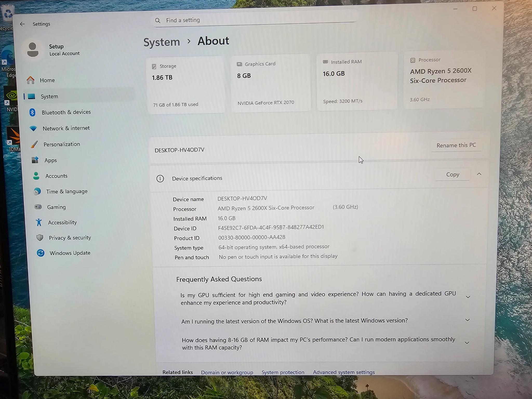The image size is (532, 399).
Task: Select Gaming in the sidebar
Action: pyautogui.click(x=86, y=207)
